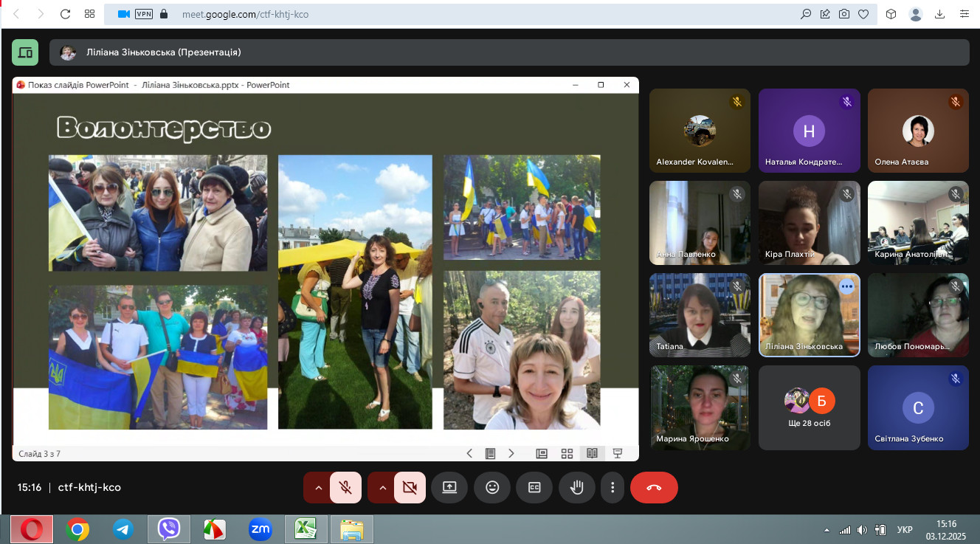Screen dimensions: 980x544
Task: Click the УКР language indicator in tray
Action: point(904,530)
